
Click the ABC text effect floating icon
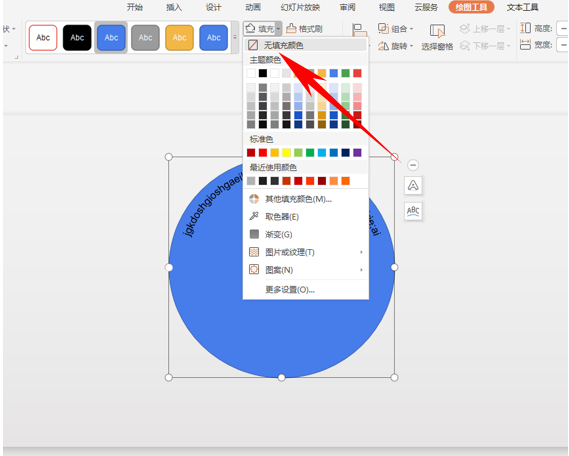(x=413, y=211)
